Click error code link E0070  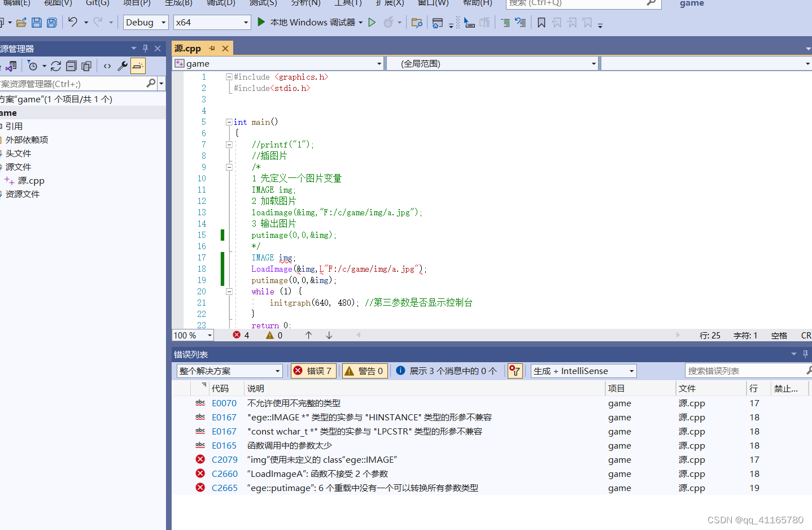pos(224,403)
